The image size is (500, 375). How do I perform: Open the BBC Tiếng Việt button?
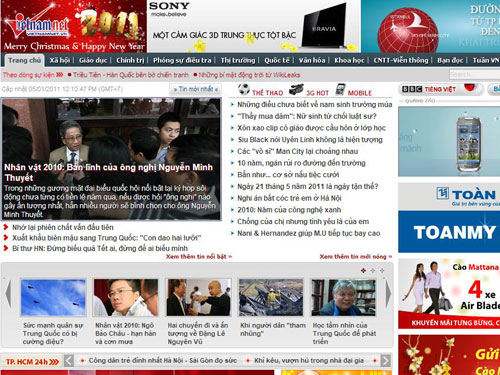(441, 89)
